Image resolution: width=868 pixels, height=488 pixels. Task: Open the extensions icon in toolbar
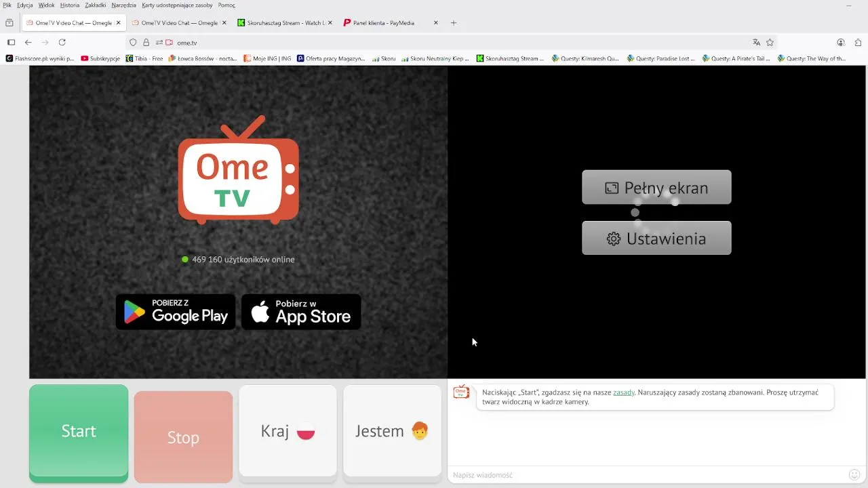[859, 42]
